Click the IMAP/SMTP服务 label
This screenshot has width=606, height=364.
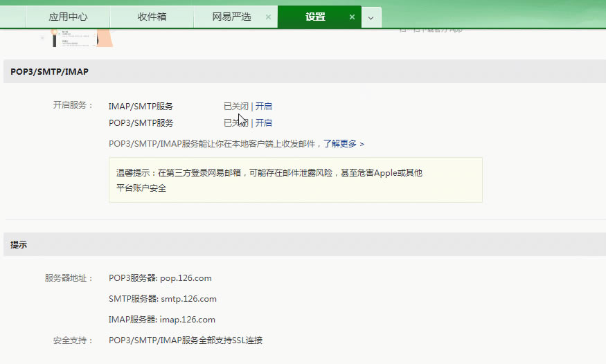click(x=141, y=107)
